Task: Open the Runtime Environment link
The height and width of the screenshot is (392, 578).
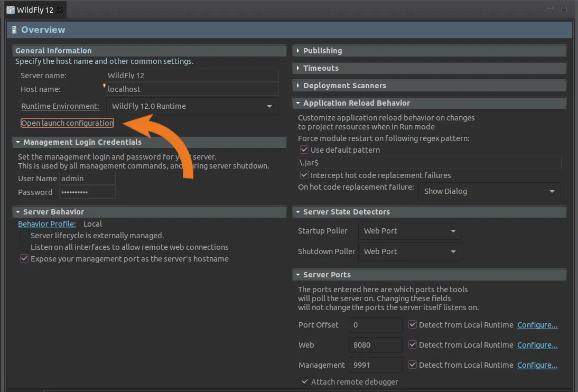Action: tap(60, 106)
